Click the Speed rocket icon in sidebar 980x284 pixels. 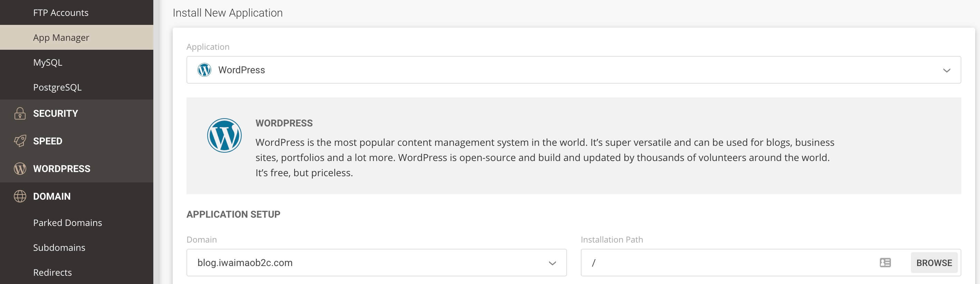[x=20, y=141]
